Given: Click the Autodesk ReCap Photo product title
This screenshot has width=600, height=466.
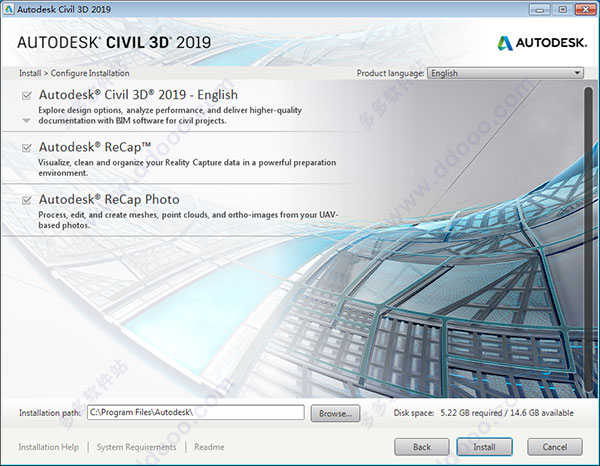Looking at the screenshot, I should [108, 199].
